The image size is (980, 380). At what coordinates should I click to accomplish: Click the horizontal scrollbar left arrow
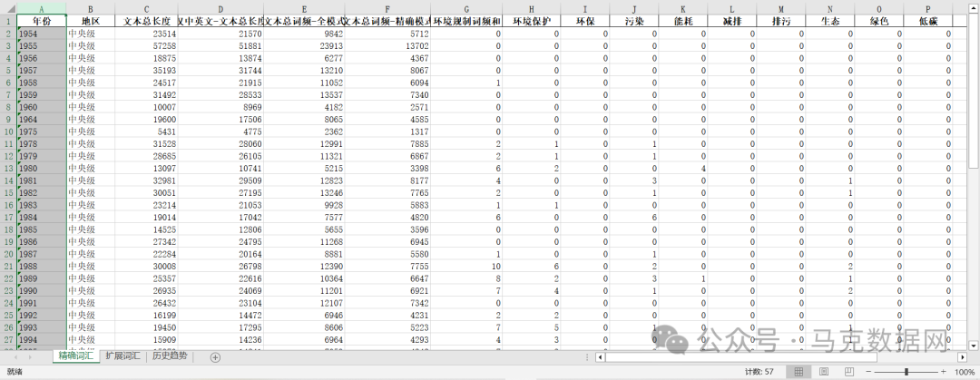coord(600,357)
